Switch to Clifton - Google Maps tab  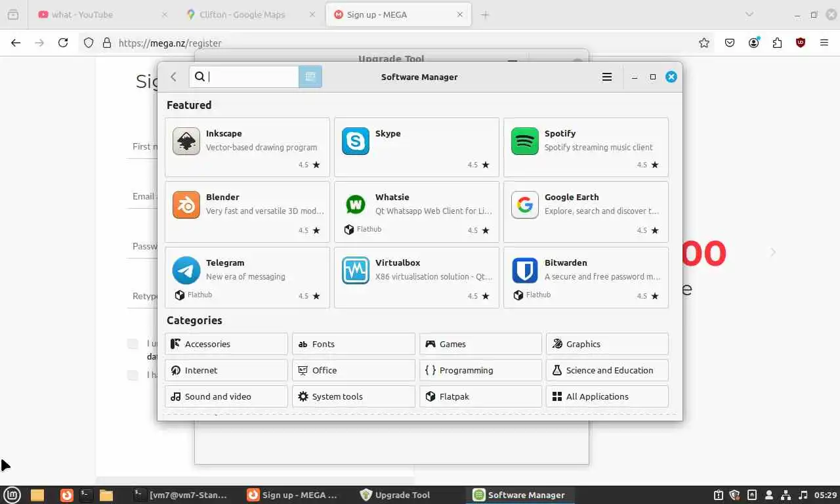coord(250,14)
